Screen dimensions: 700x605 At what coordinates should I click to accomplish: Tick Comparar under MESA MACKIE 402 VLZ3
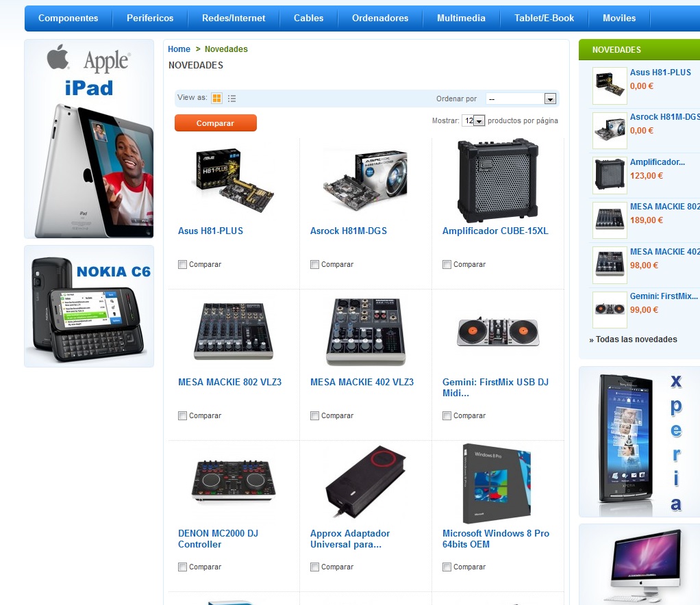[314, 416]
